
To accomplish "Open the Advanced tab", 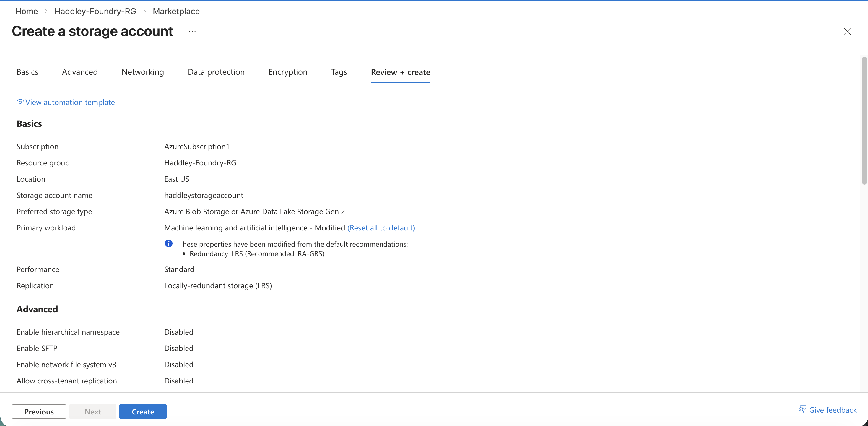I will click(x=79, y=72).
